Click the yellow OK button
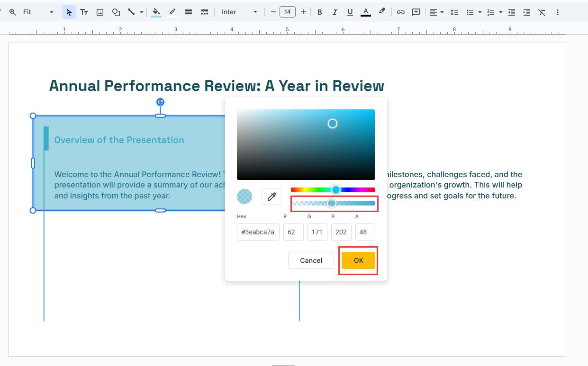 (x=358, y=260)
